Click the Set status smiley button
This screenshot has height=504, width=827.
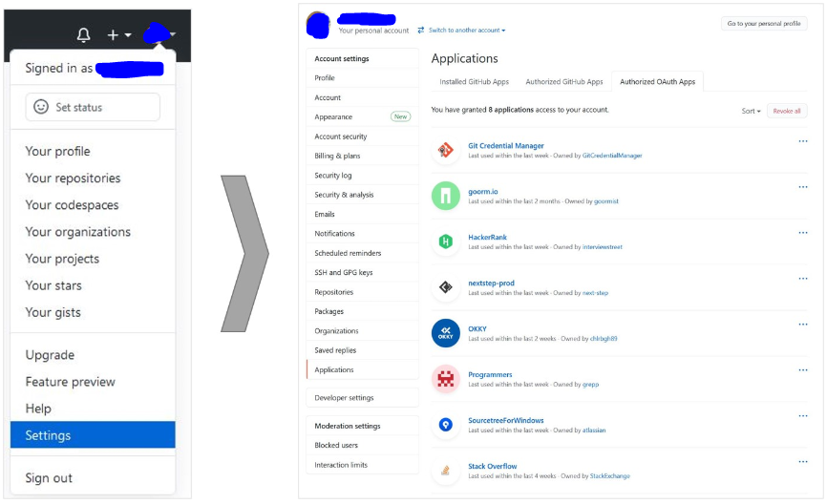(93, 107)
